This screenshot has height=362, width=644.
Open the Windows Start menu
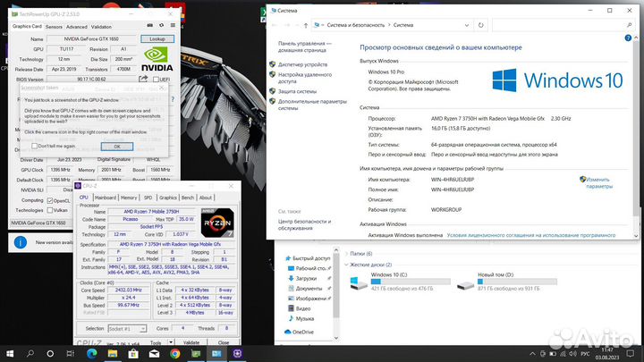(x=10, y=353)
